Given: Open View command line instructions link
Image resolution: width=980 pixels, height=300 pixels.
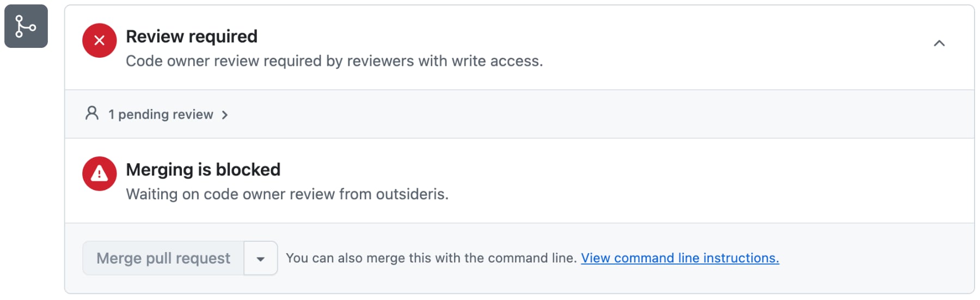Looking at the screenshot, I should [x=679, y=258].
